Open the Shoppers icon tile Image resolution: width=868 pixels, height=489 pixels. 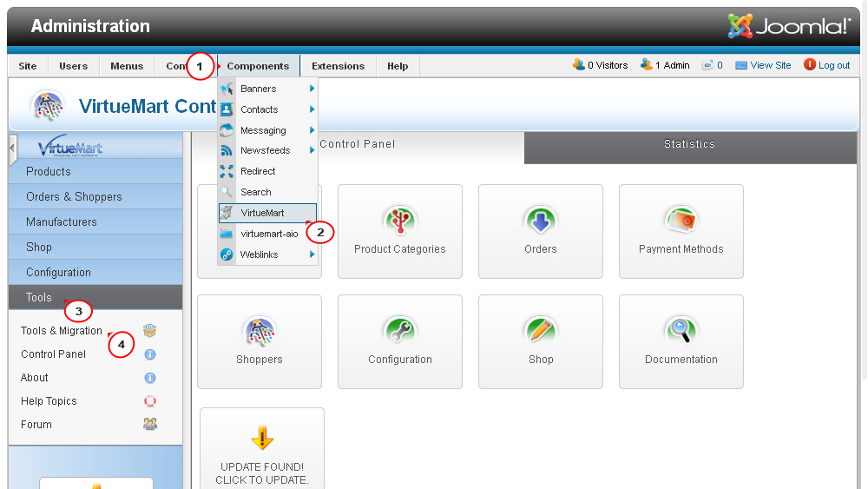[x=259, y=331]
